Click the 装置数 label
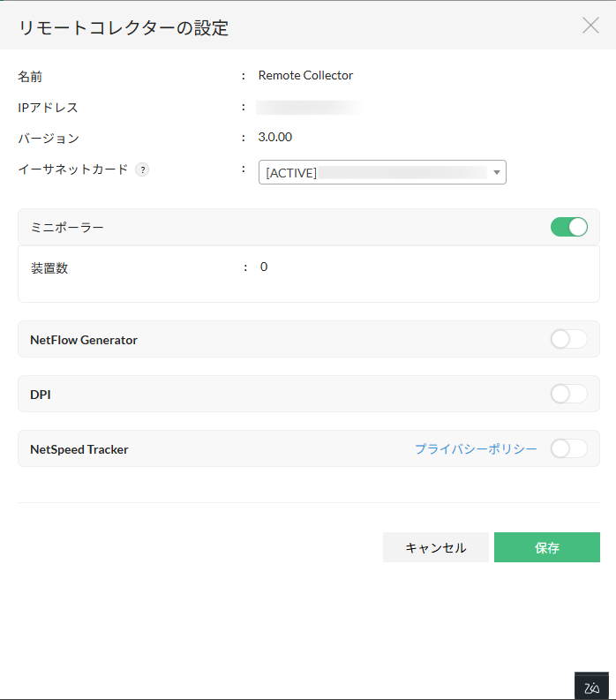The height and width of the screenshot is (700, 616). click(x=49, y=267)
